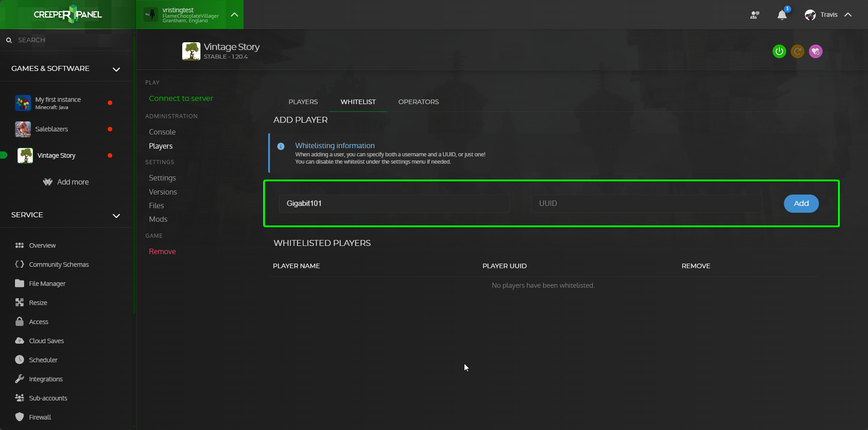
Task: Click the search magnifier icon
Action: 9,40
